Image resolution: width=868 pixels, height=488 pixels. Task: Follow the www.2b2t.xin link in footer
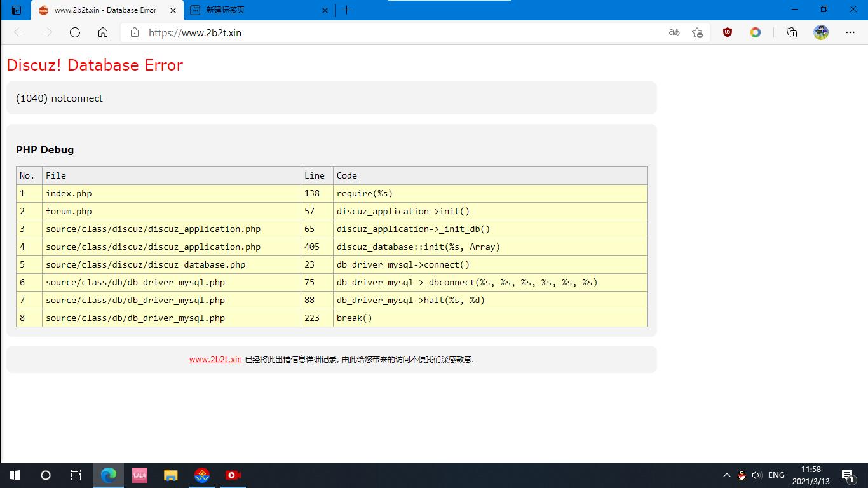pyautogui.click(x=215, y=359)
